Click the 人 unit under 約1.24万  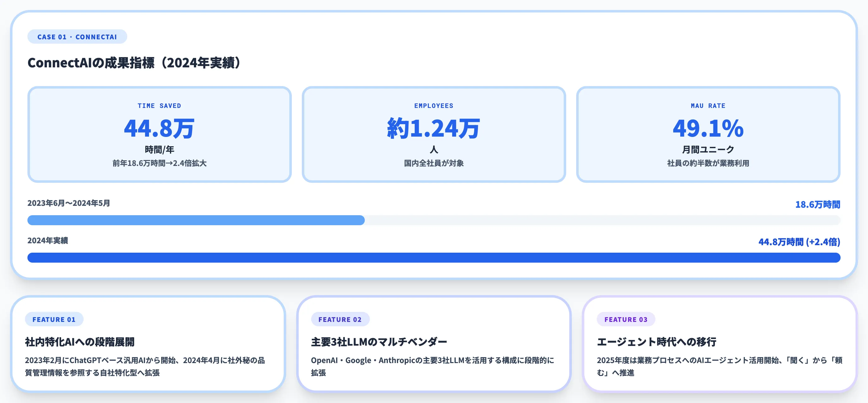pos(434,149)
